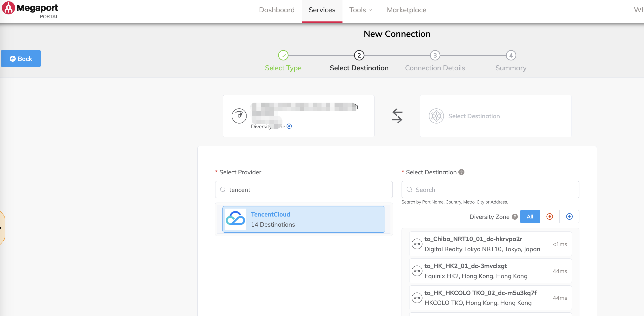Click the Diversity Zone help question mark

(x=515, y=217)
